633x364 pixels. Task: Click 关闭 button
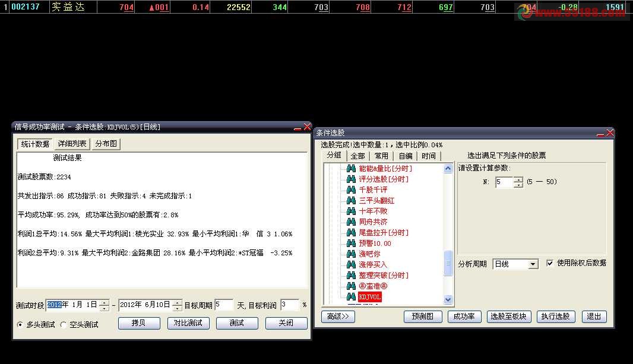pyautogui.click(x=286, y=323)
